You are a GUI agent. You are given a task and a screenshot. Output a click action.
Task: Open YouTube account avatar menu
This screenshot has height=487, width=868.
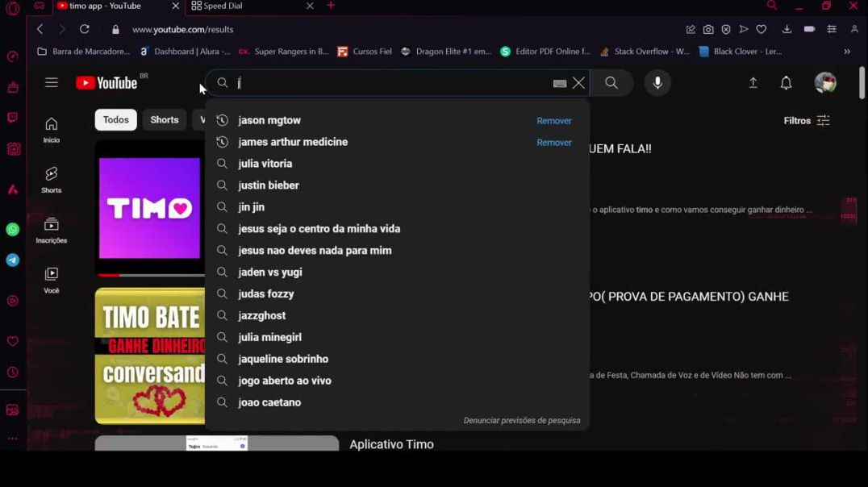[x=825, y=83]
